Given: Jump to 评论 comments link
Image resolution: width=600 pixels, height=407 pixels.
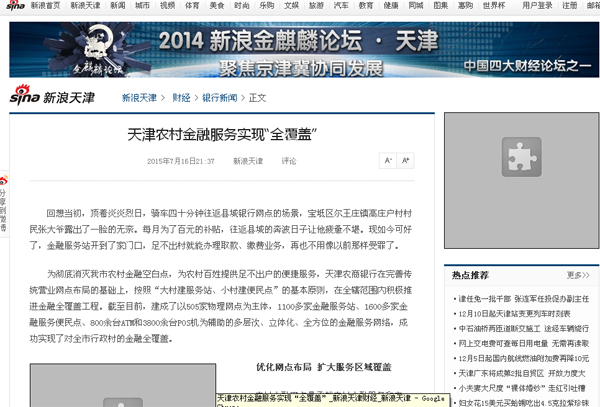Looking at the screenshot, I should click(x=289, y=161).
